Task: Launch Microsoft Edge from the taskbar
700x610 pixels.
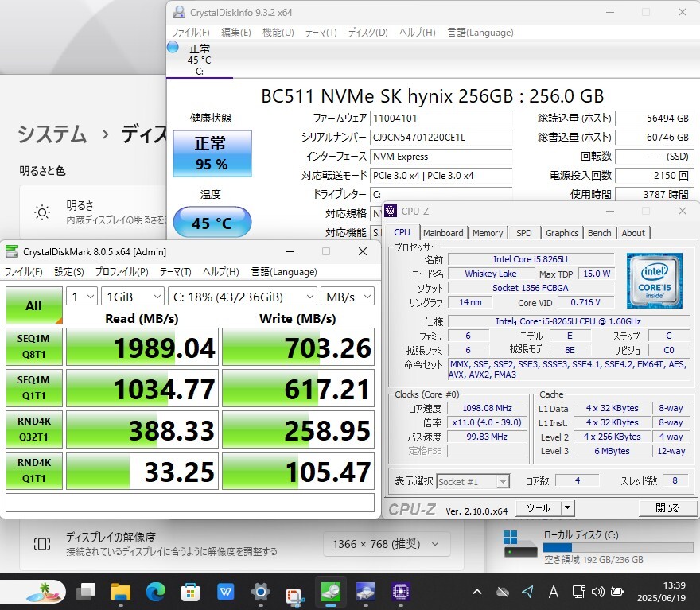Action: (155, 593)
